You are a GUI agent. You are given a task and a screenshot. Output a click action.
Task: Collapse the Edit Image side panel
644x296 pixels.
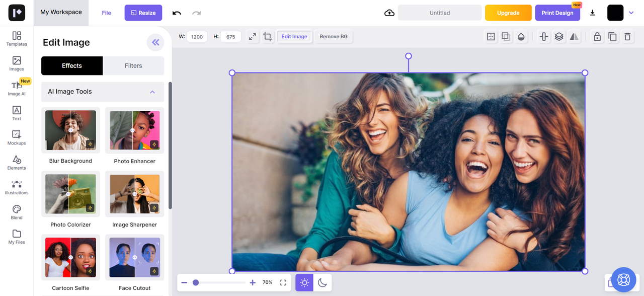(155, 43)
